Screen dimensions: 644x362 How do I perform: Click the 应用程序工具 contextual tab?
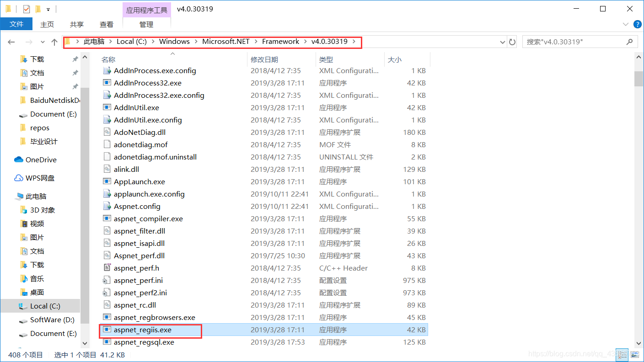[147, 10]
